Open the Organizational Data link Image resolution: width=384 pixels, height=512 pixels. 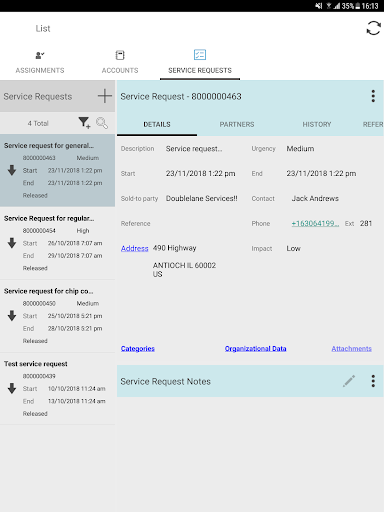click(x=255, y=348)
